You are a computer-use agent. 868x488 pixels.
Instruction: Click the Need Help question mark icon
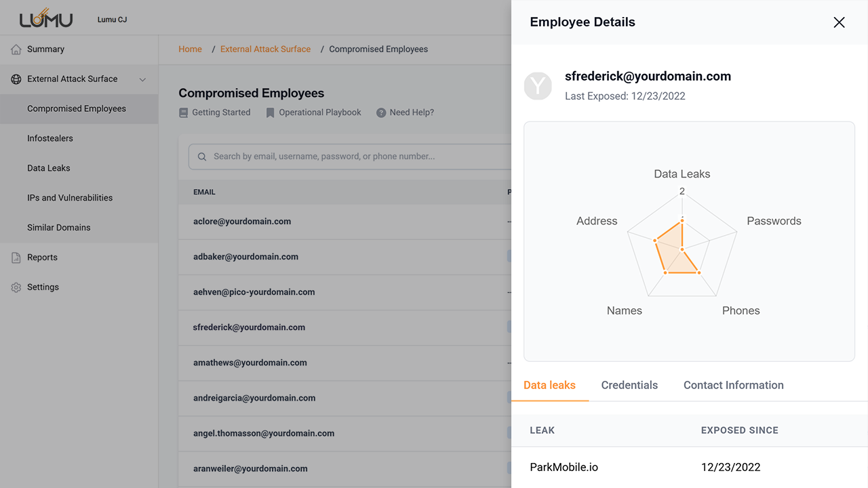(381, 113)
